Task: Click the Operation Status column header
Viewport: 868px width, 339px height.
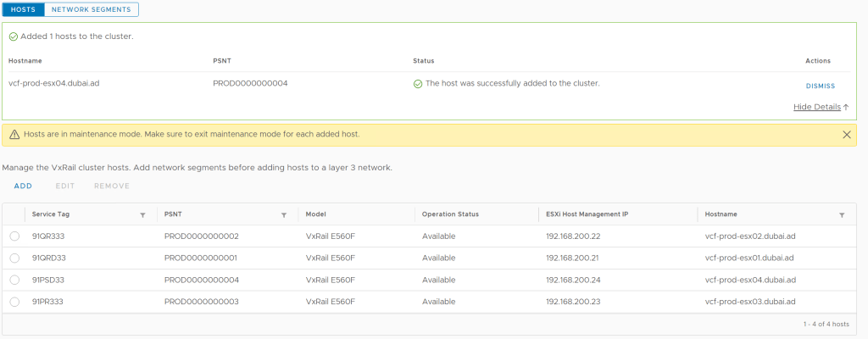Action: pyautogui.click(x=450, y=215)
